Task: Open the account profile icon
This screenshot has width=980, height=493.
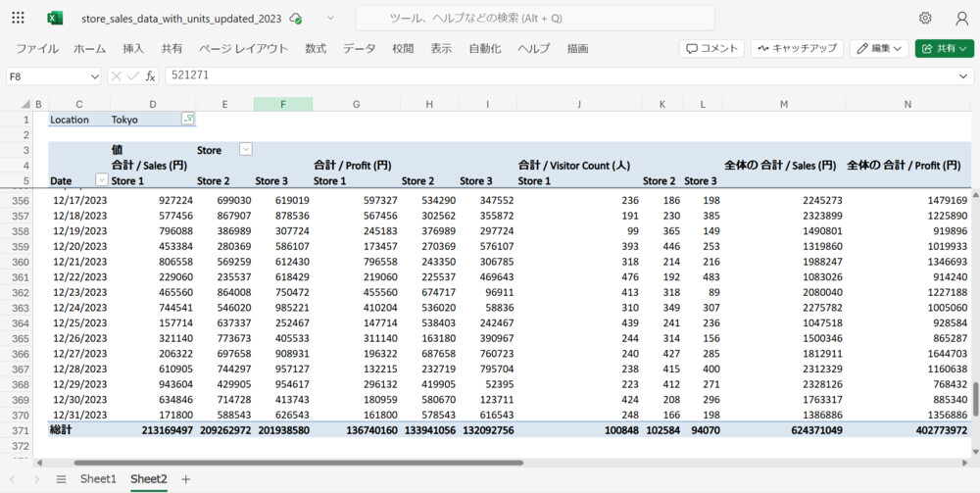Action: 961,18
